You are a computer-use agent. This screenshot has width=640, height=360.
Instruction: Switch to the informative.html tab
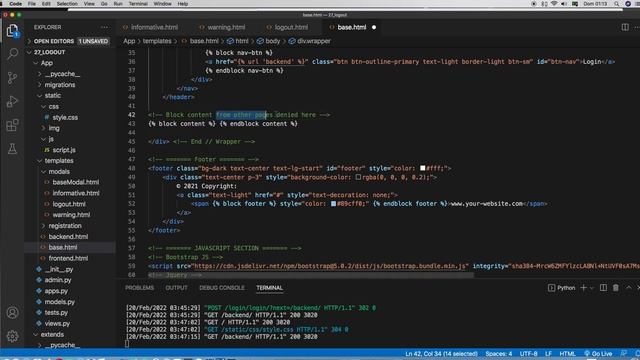(x=154, y=27)
